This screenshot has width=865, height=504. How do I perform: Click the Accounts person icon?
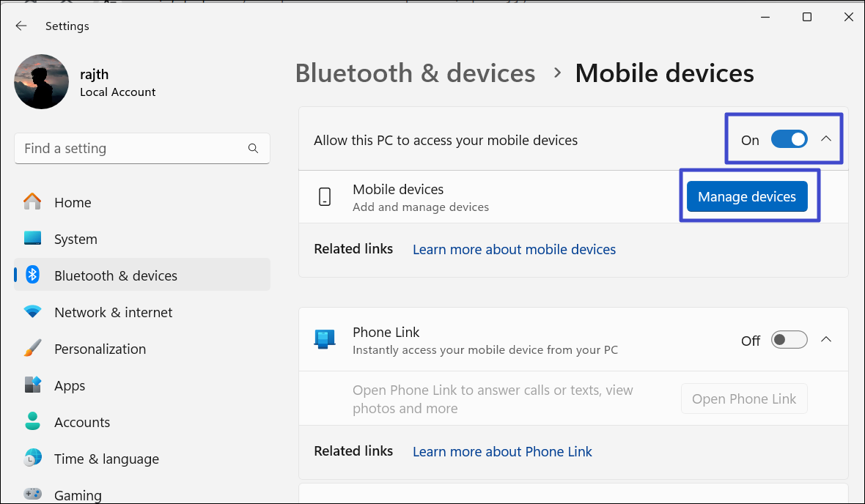tap(32, 422)
